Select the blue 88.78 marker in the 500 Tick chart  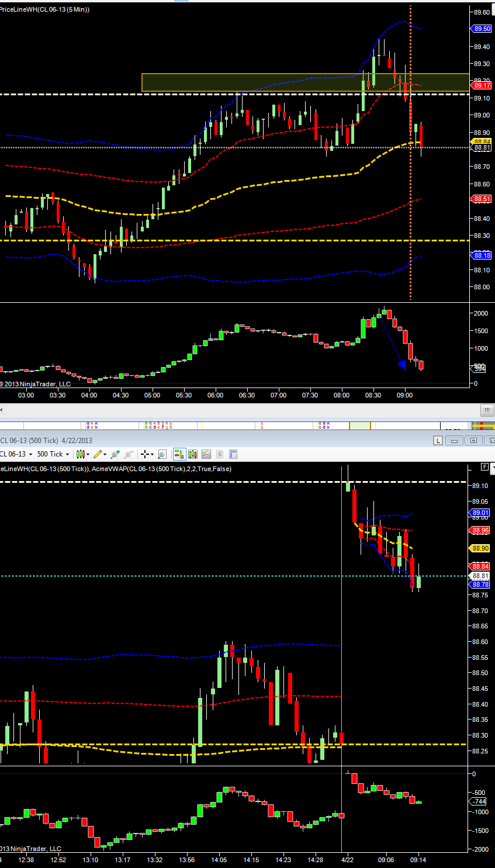point(480,585)
